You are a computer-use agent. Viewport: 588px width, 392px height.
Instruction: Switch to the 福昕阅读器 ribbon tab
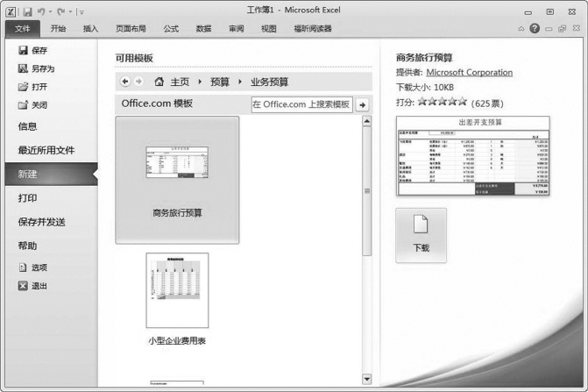pyautogui.click(x=313, y=29)
